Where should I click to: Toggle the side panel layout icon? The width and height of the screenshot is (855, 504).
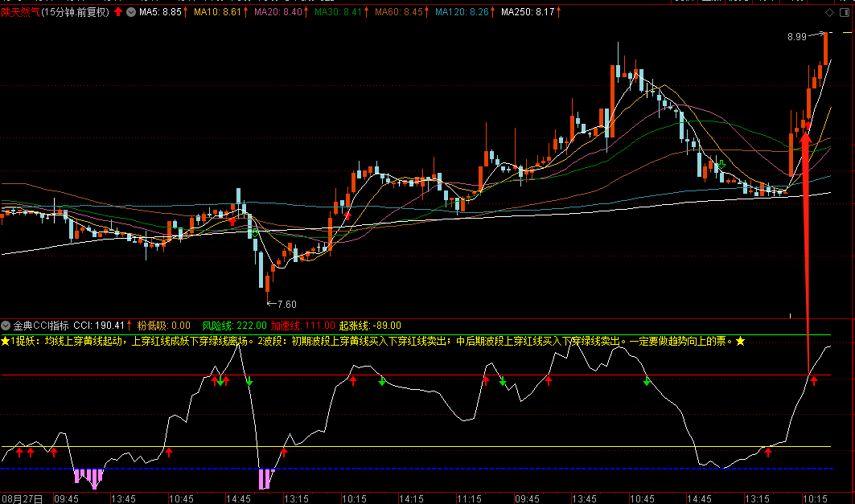coord(844,13)
